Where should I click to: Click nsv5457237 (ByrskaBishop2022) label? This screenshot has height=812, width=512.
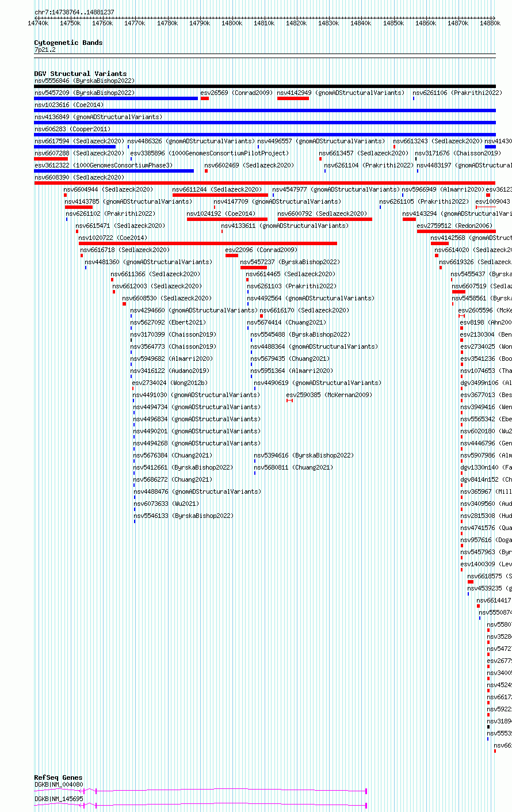(x=290, y=262)
